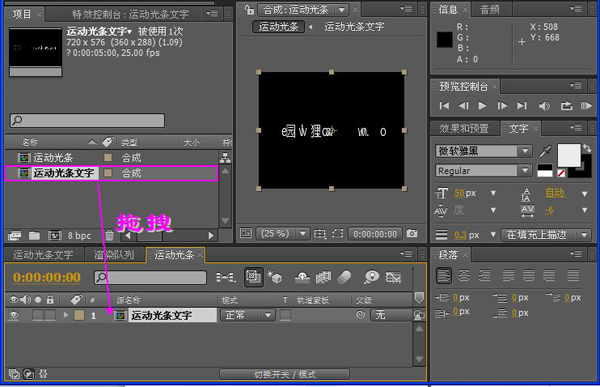Screen dimensions: 600x387
Task: Toggle the viewer lock icon
Action: [x=249, y=10]
